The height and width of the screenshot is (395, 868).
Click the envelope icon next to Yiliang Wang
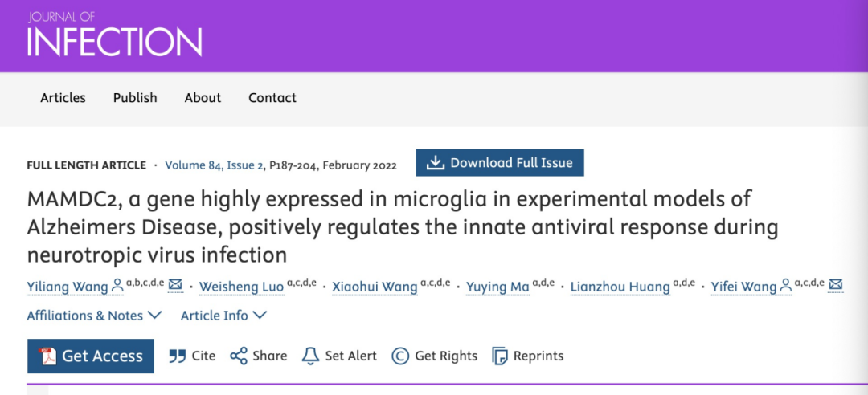175,285
